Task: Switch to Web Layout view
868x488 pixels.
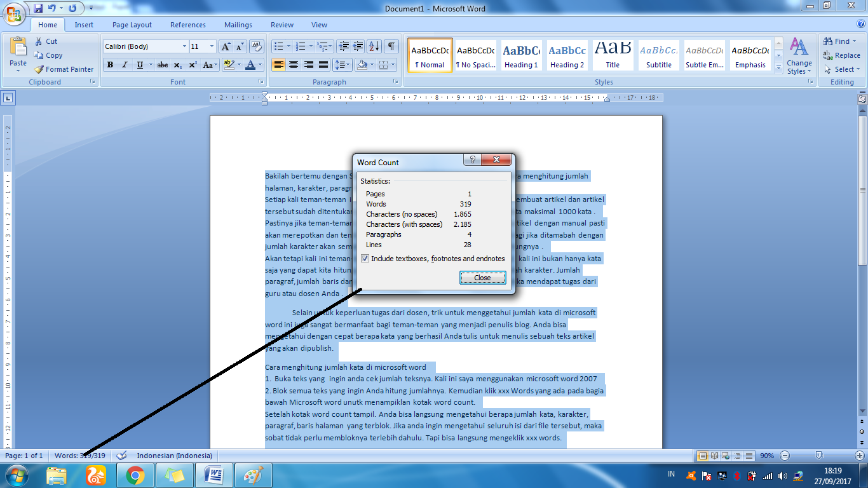Action: [726, 456]
